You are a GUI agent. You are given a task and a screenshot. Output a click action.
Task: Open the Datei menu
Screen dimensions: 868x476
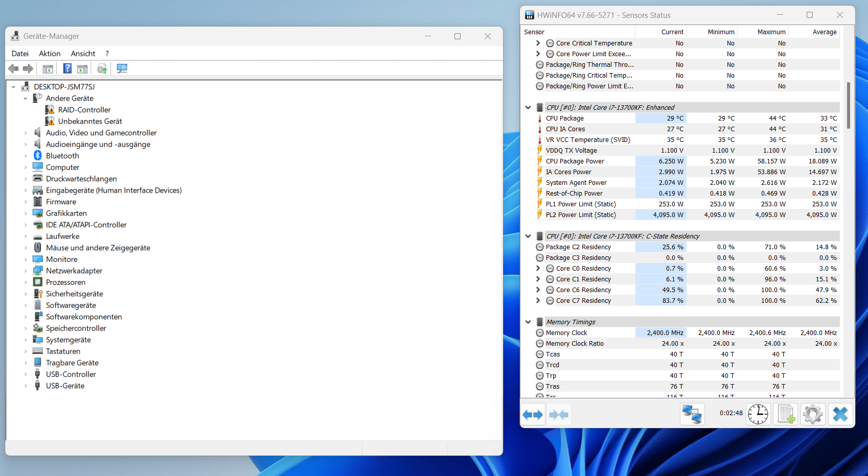click(x=20, y=54)
